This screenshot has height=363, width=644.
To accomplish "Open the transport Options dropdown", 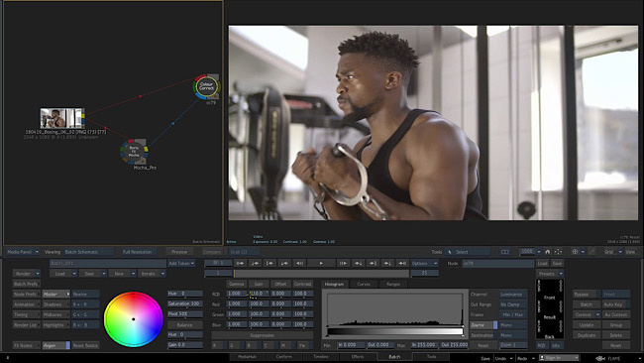I will click(425, 263).
